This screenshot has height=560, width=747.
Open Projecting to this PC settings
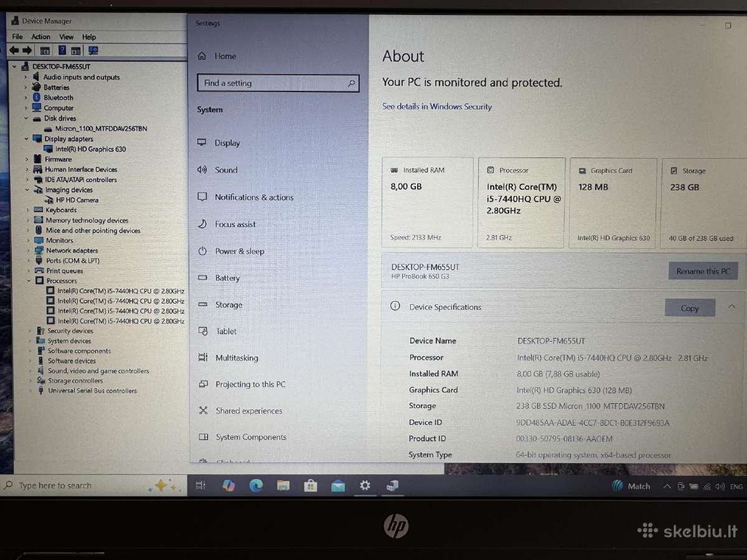(x=250, y=385)
